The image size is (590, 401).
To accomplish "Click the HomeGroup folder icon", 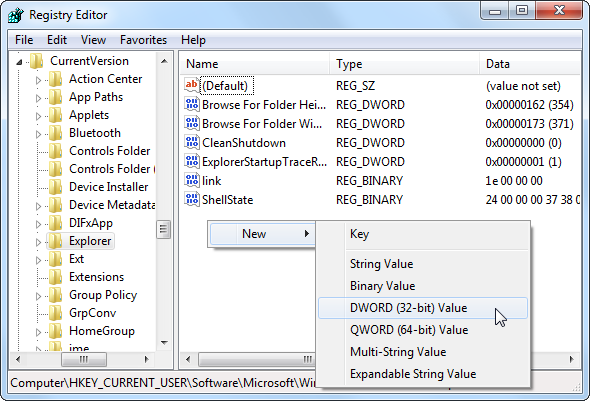I will click(55, 331).
